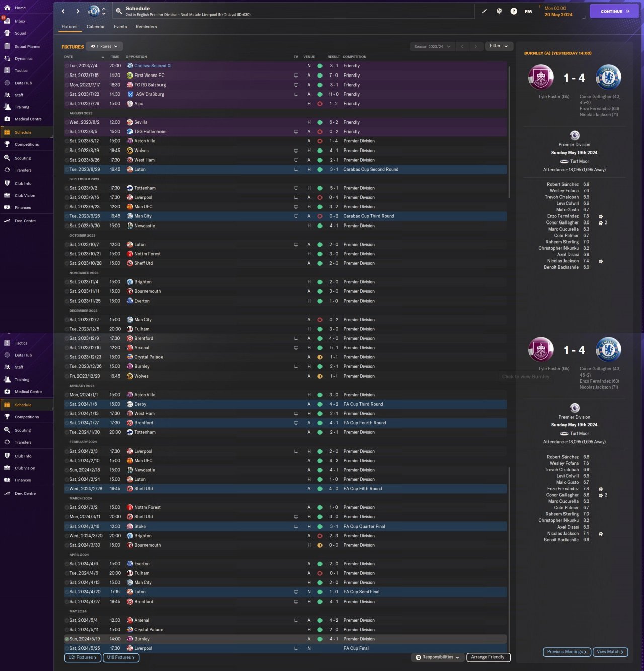The width and height of the screenshot is (644, 671).
Task: Click the FC RB Salzburg badge
Action: [130, 85]
